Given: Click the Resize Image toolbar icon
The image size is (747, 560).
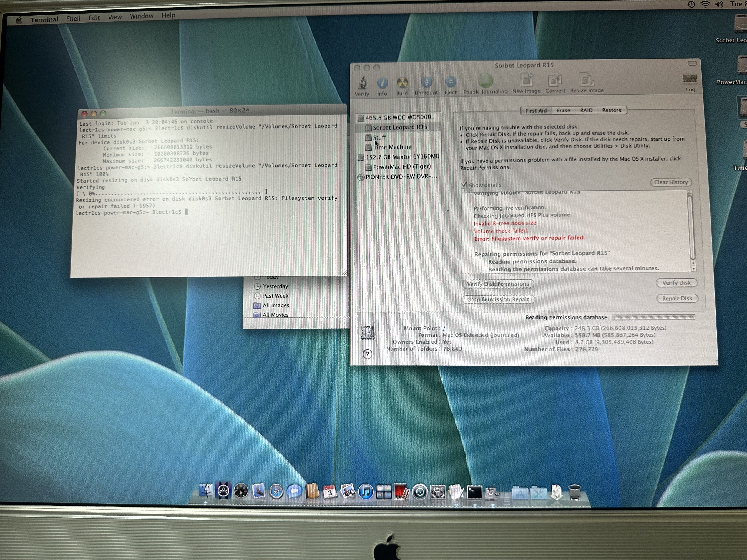Looking at the screenshot, I should [587, 80].
